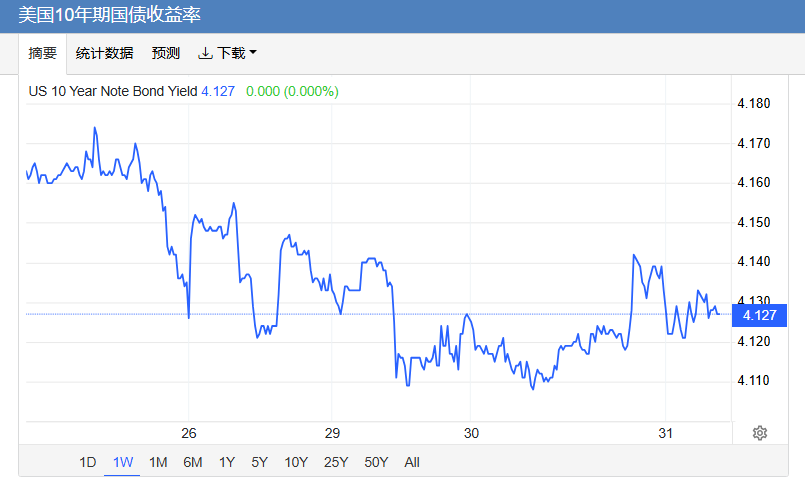Viewport: 805px width, 493px height.
Task: Select the 1W time range
Action: pos(123,462)
